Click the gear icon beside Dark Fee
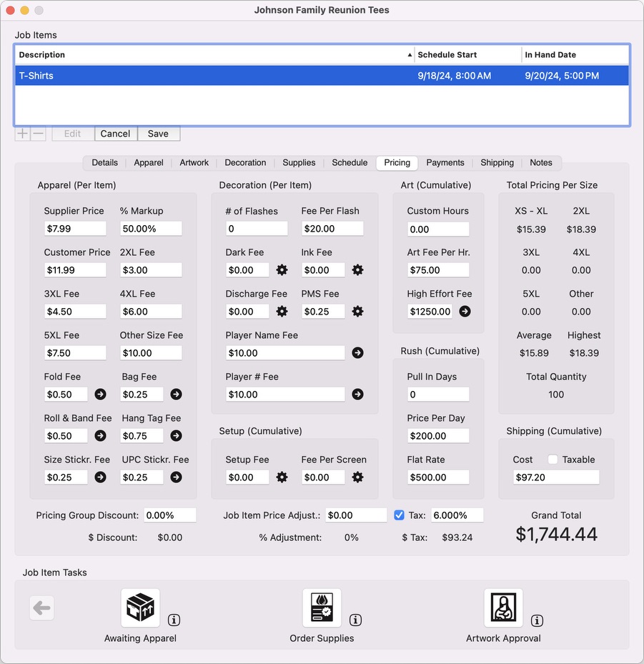Viewport: 644px width, 664px height. click(x=282, y=270)
